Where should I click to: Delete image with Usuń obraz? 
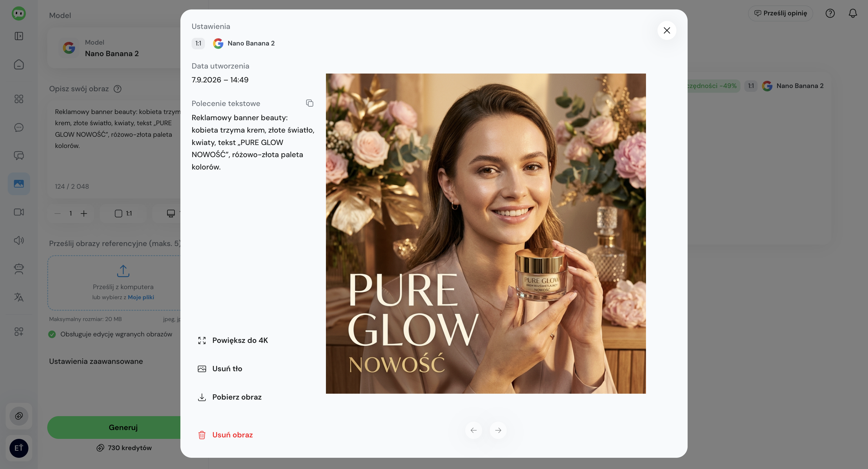(x=225, y=435)
